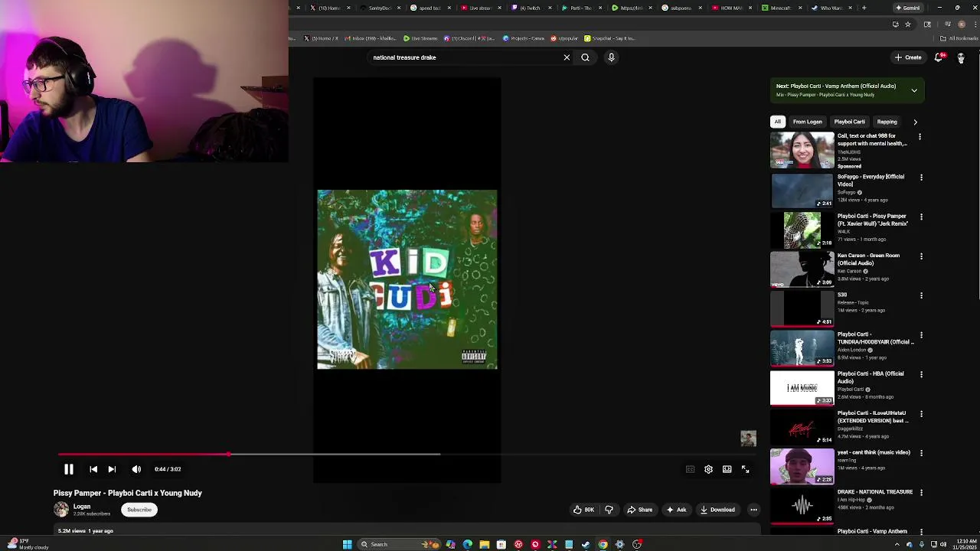Image resolution: width=980 pixels, height=551 pixels.
Task: Open File Explorer from taskbar
Action: (484, 544)
